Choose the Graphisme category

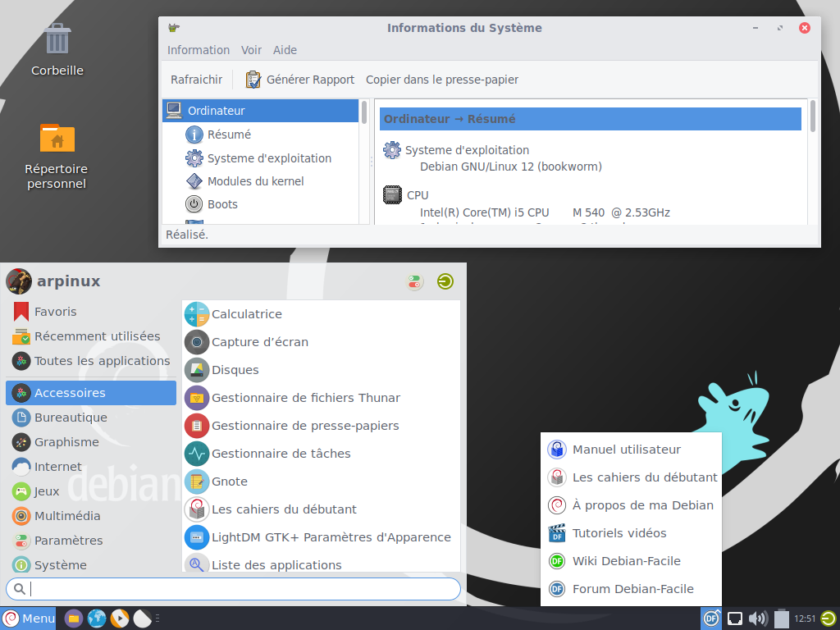tap(91, 442)
